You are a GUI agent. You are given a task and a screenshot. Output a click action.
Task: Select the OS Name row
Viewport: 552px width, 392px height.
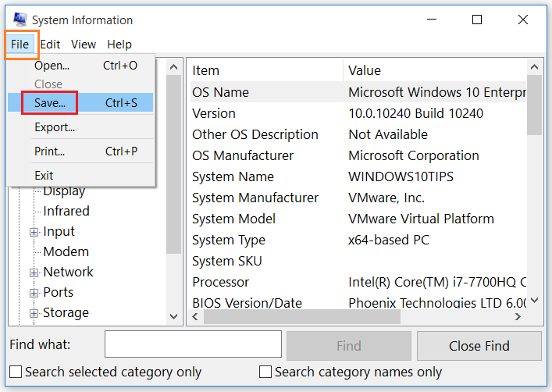358,92
